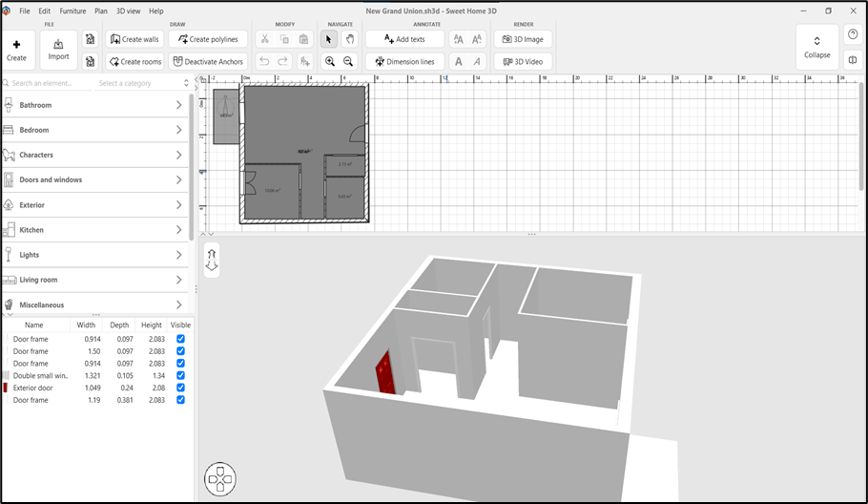
Task: Select the arrow pointer selection tool
Action: 329,39
